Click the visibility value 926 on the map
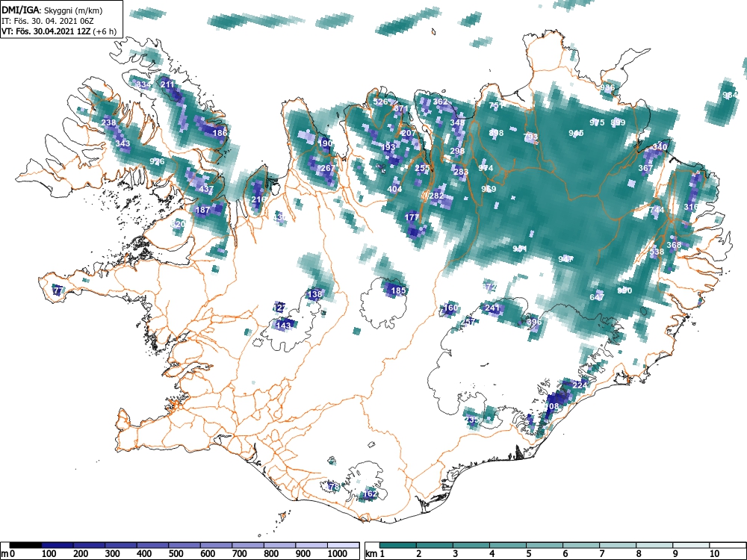747x560 pixels. click(x=157, y=161)
